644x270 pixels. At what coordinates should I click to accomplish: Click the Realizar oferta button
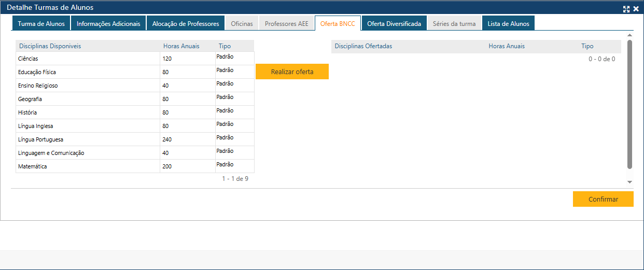pos(292,72)
